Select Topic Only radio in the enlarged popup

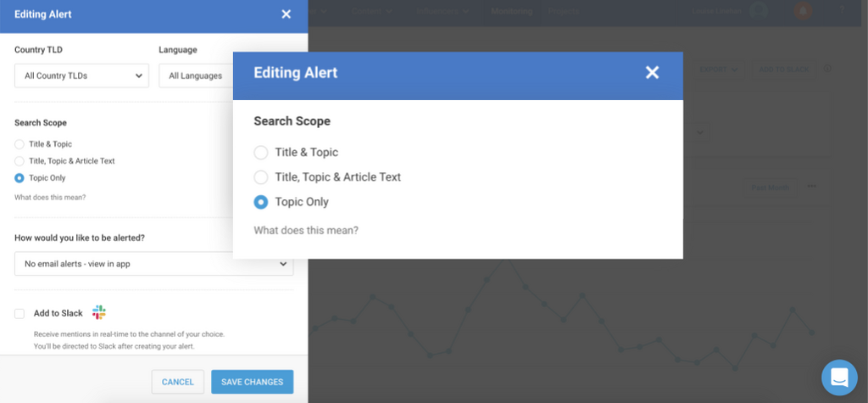(261, 202)
